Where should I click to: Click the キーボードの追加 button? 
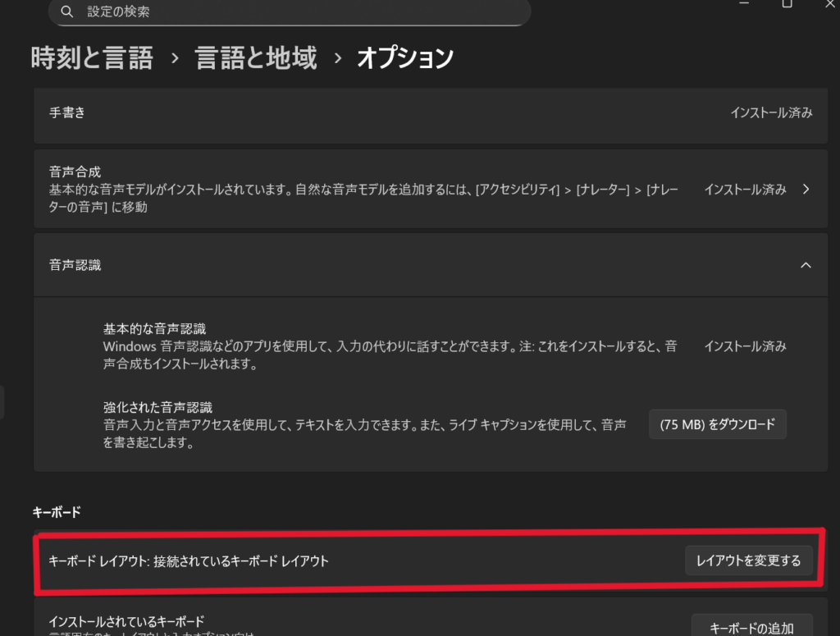751,628
